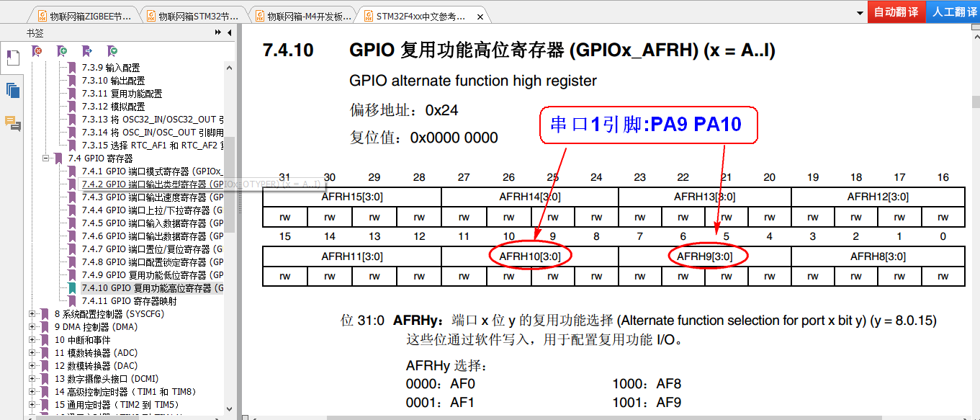Click bookmark list scroll-up arrow
Viewport: 980px width, 420px height.
[230, 68]
